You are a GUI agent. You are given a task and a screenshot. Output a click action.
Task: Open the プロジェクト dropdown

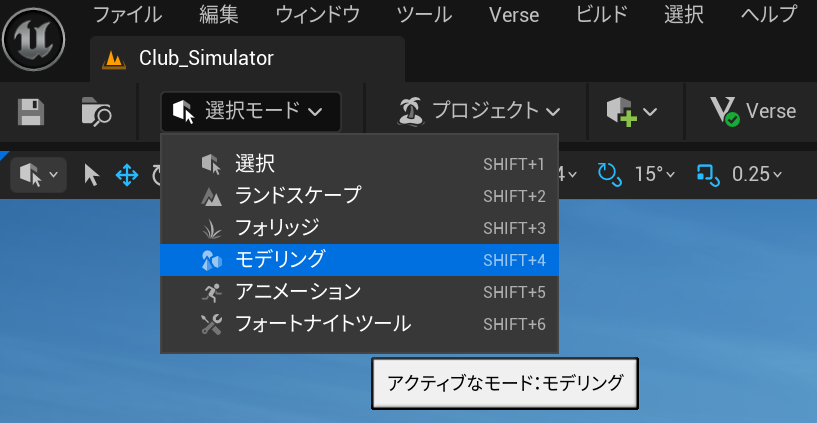tap(478, 111)
